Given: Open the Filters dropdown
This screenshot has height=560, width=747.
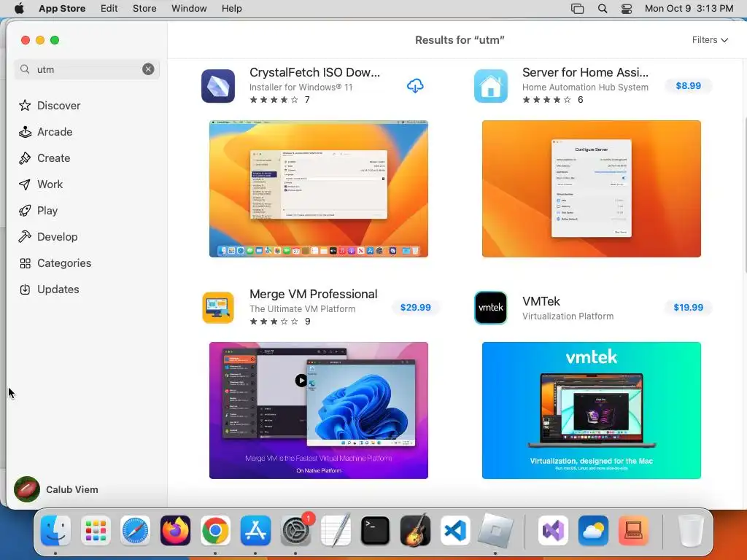Looking at the screenshot, I should point(710,40).
